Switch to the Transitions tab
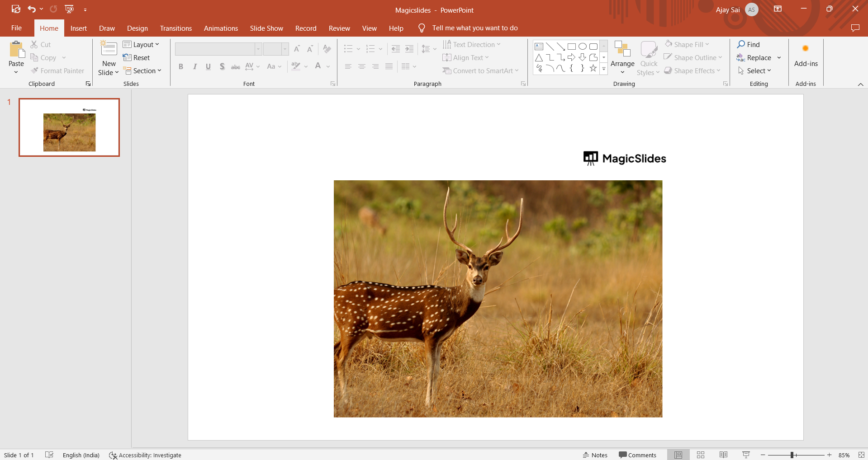Screen dimensions: 868x460 pyautogui.click(x=175, y=28)
